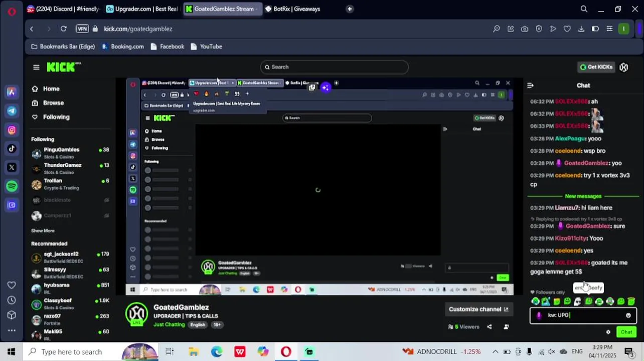Screen dimensions: 644x361
Task: Show hidden system tray icons chevron
Action: click(x=495, y=352)
